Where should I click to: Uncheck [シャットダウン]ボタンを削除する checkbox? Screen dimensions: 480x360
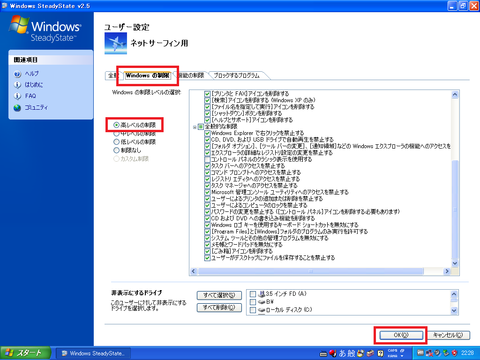point(207,114)
